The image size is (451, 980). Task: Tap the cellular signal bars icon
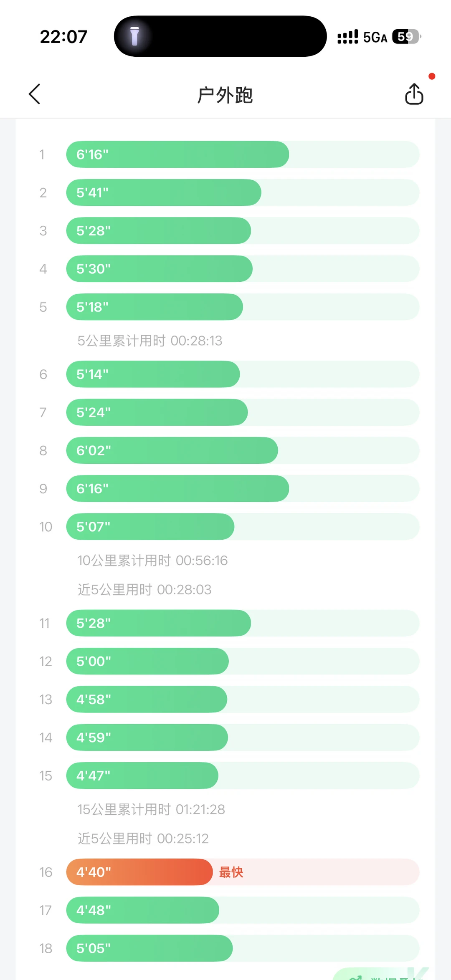click(347, 37)
